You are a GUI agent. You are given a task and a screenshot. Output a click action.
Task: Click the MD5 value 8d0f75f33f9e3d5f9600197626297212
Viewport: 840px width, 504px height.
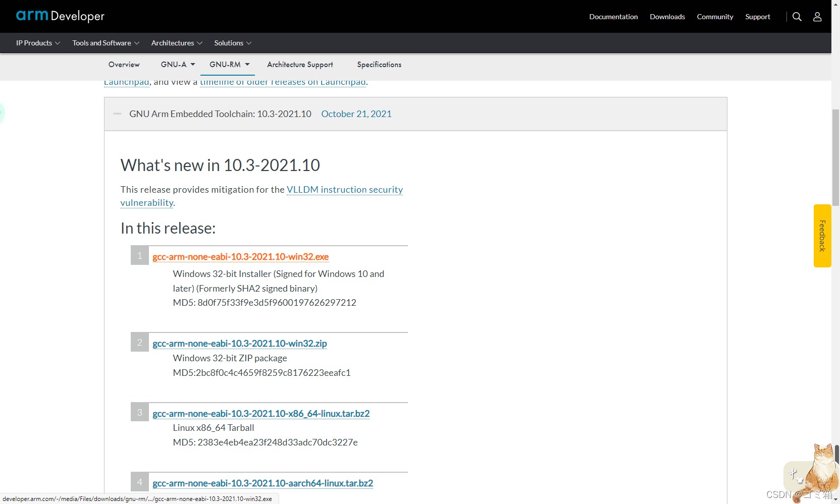[277, 303]
